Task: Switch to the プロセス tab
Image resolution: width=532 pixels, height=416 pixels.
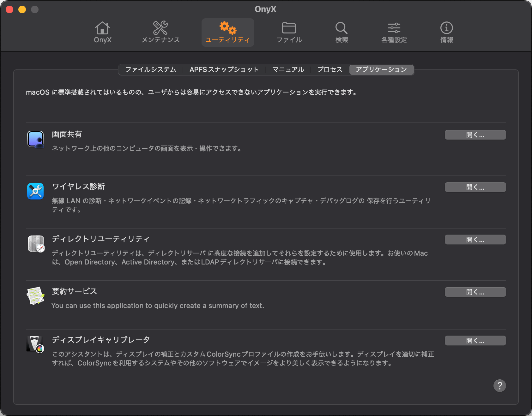Action: coord(330,69)
